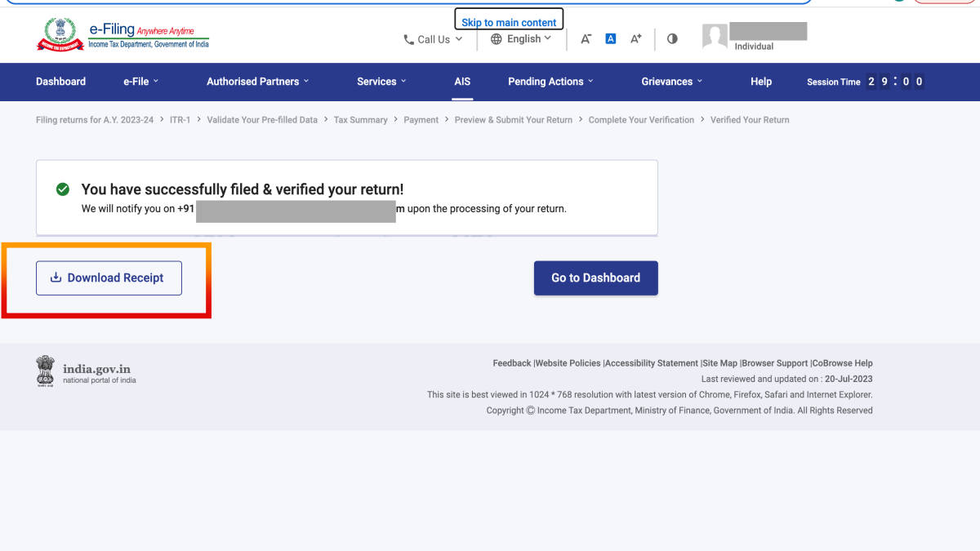
Task: Reset to default font size A icon
Action: [x=610, y=38]
